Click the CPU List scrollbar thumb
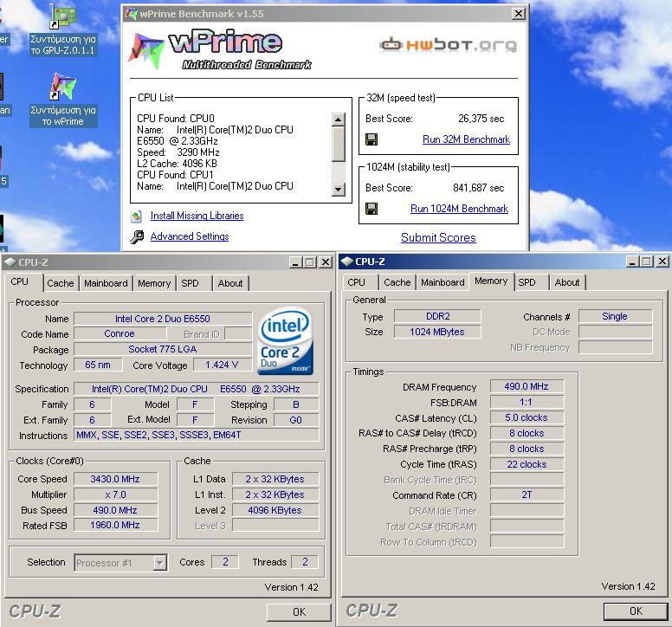 339,144
